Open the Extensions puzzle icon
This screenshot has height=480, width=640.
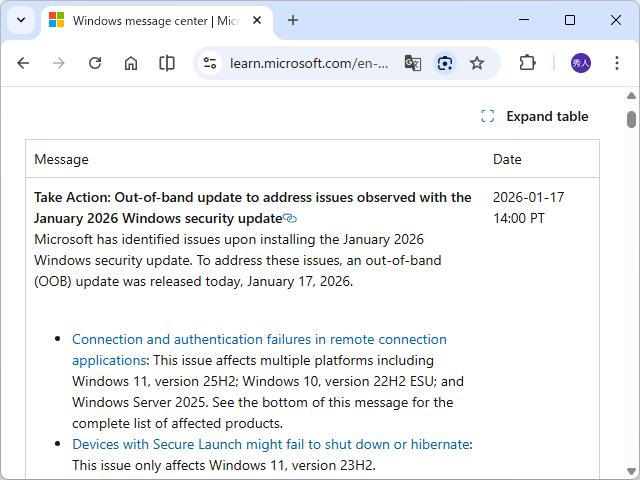pos(527,63)
